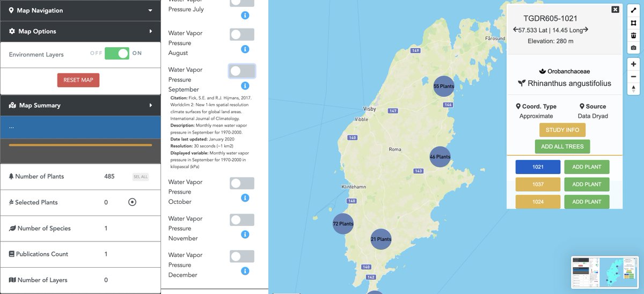Add plant 1037 with Add Plant button
Viewport: 644px width, 294px height.
tap(587, 184)
